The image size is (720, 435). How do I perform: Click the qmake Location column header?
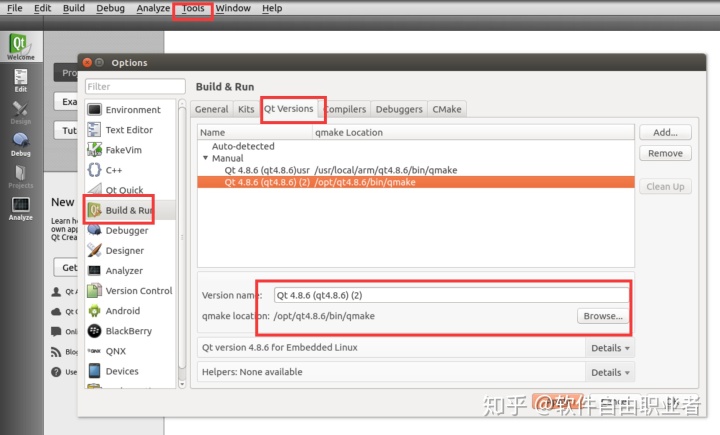point(473,132)
